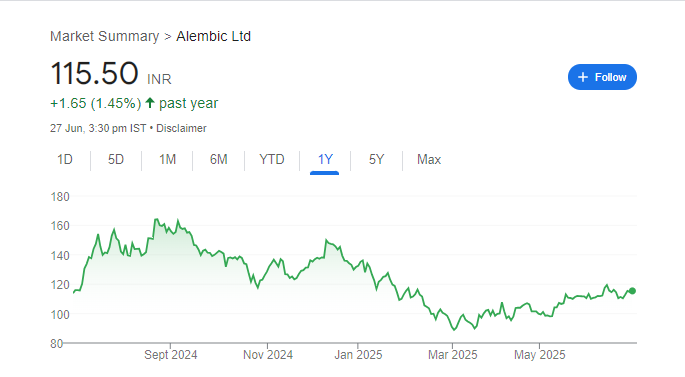Select the 5D time range tab
Viewport: 685px width, 377px height.
pyautogui.click(x=116, y=159)
